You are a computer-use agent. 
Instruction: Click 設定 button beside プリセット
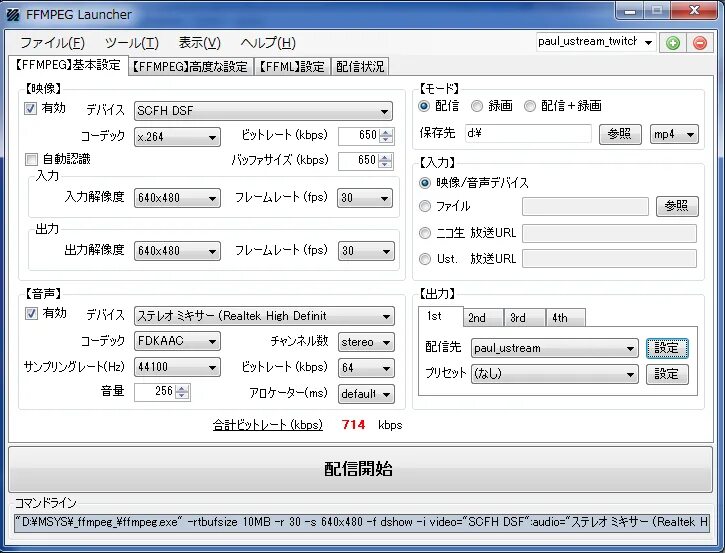pyautogui.click(x=667, y=374)
